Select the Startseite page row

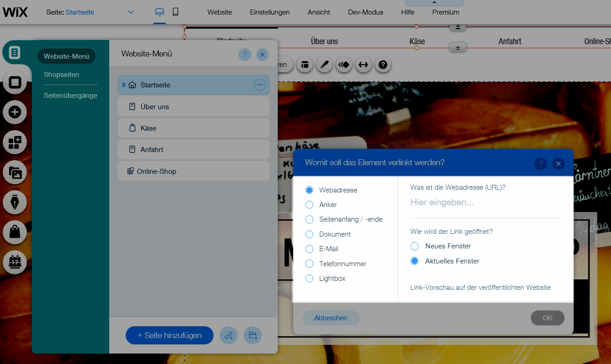pyautogui.click(x=193, y=85)
